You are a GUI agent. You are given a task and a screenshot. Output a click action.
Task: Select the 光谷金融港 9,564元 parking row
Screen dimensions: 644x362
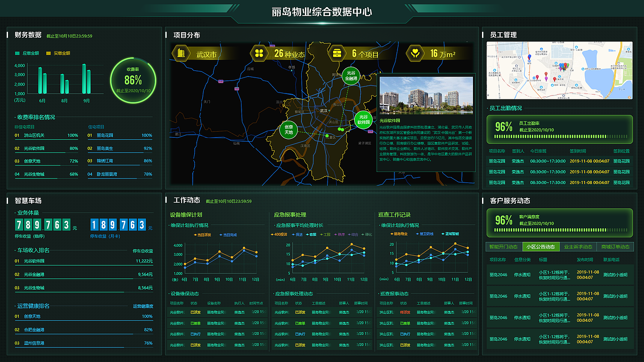click(84, 275)
